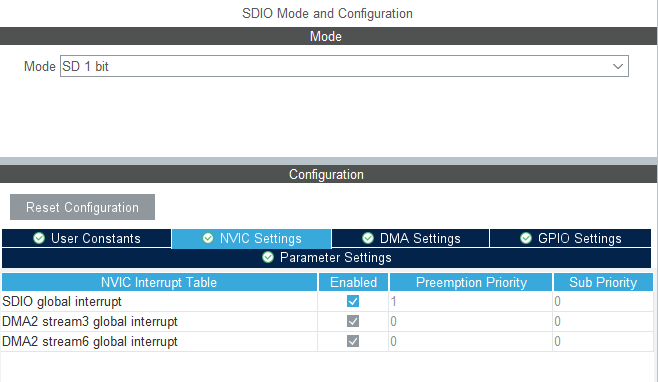Open the Mode dropdown arrow
The height and width of the screenshot is (382, 658).
618,66
